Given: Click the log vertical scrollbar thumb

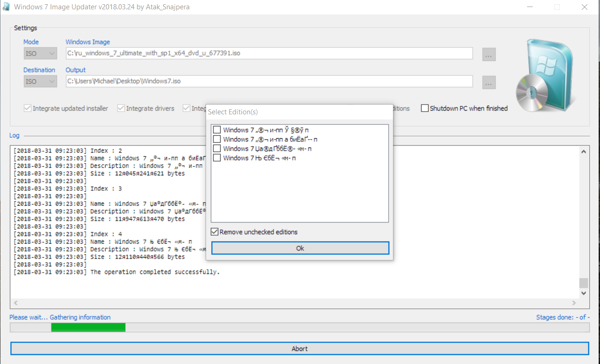Looking at the screenshot, I should click(584, 283).
